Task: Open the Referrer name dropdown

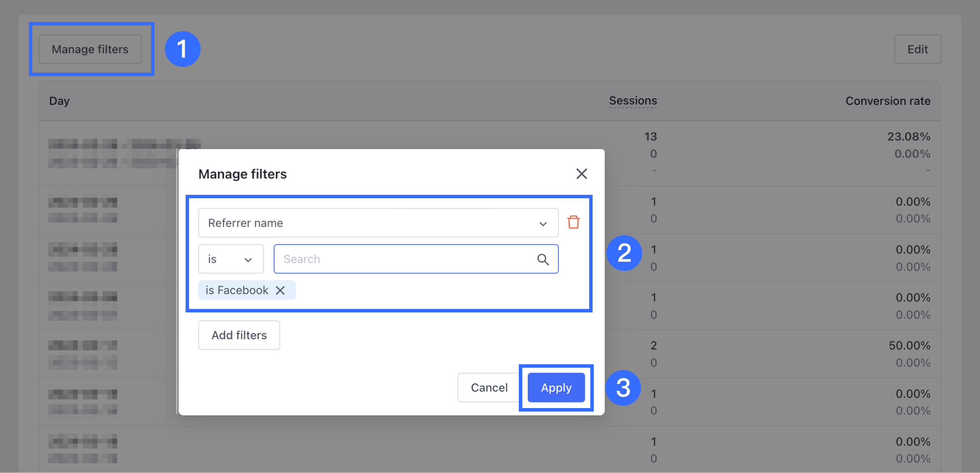Action: click(378, 223)
